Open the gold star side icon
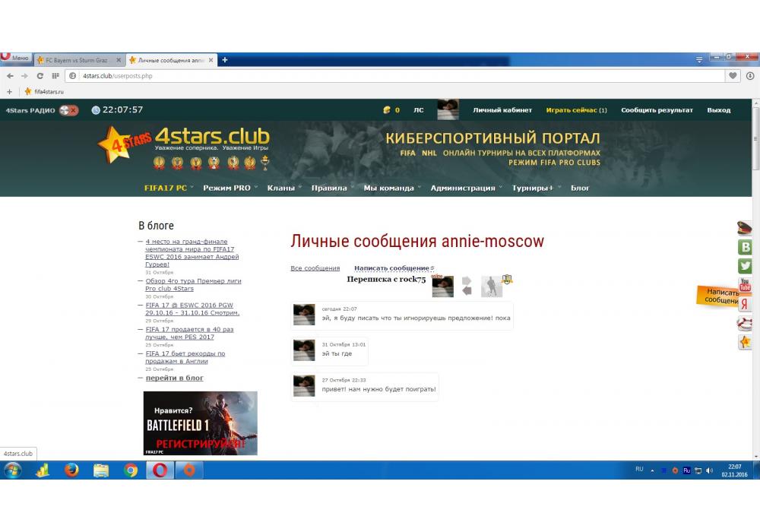Screen dimensions: 760x532 [x=745, y=342]
